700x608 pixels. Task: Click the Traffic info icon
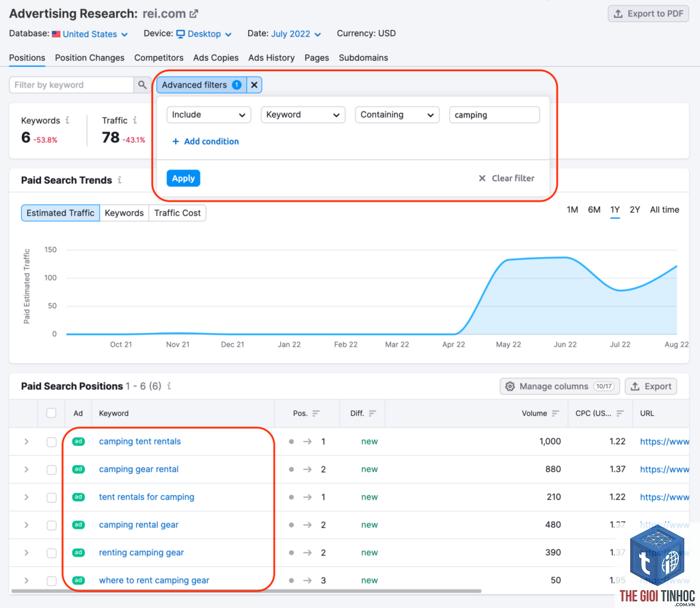(x=135, y=120)
